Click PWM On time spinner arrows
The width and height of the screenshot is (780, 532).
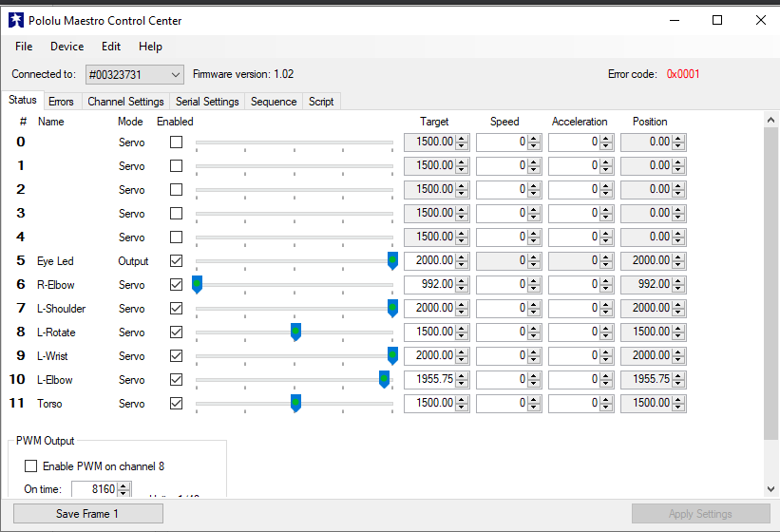click(x=124, y=489)
